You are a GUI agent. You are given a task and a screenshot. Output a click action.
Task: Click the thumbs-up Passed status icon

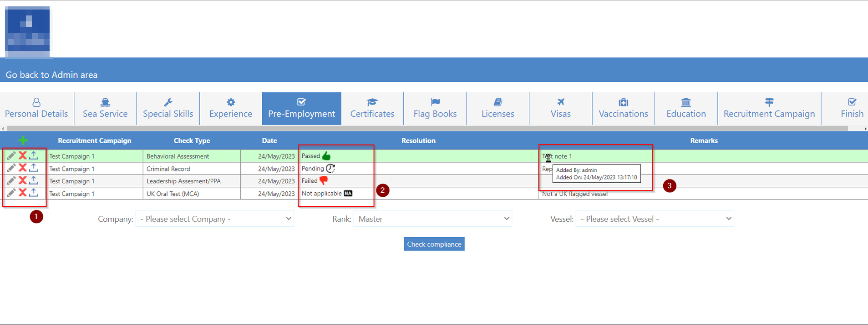[x=326, y=156]
